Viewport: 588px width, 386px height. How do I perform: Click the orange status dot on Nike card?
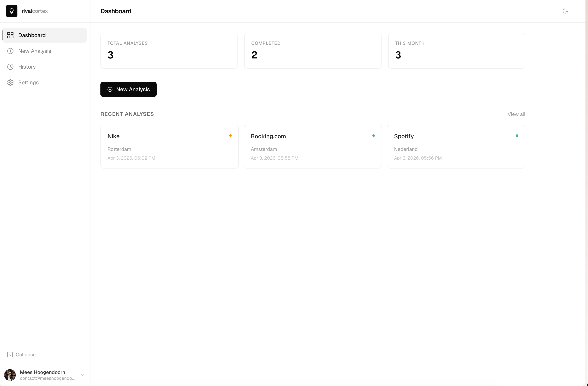[230, 136]
